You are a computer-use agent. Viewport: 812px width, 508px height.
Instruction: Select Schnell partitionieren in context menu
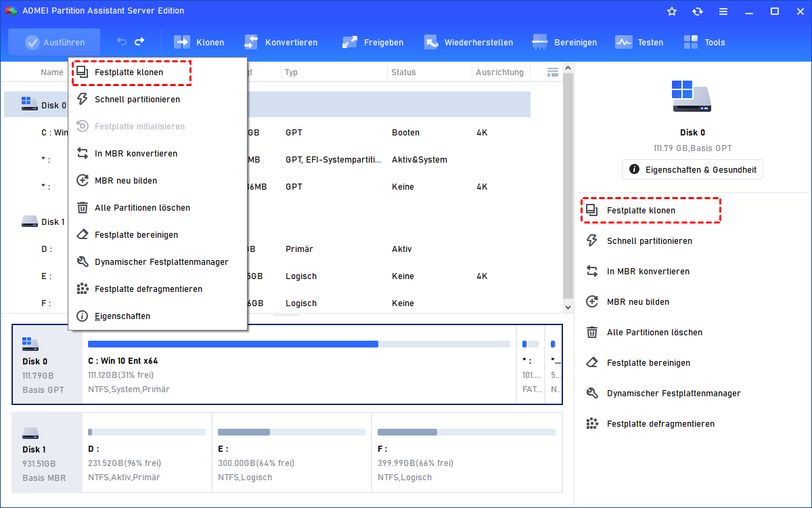click(157, 100)
